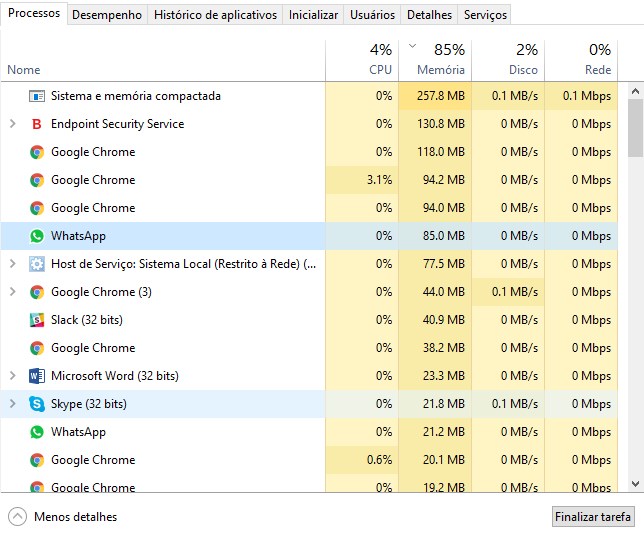Viewport: 644px width, 541px height.
Task: Expand the Google Chrome (3) group
Action: click(x=13, y=292)
